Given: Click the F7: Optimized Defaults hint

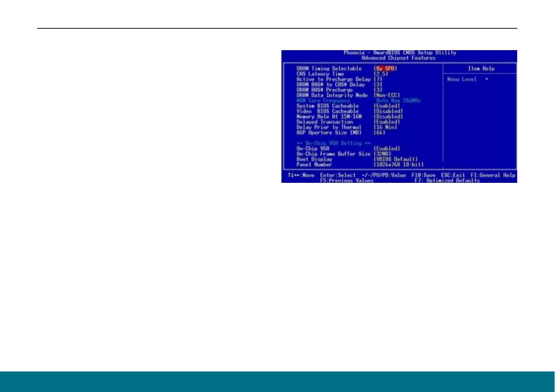Looking at the screenshot, I should pos(447,181).
